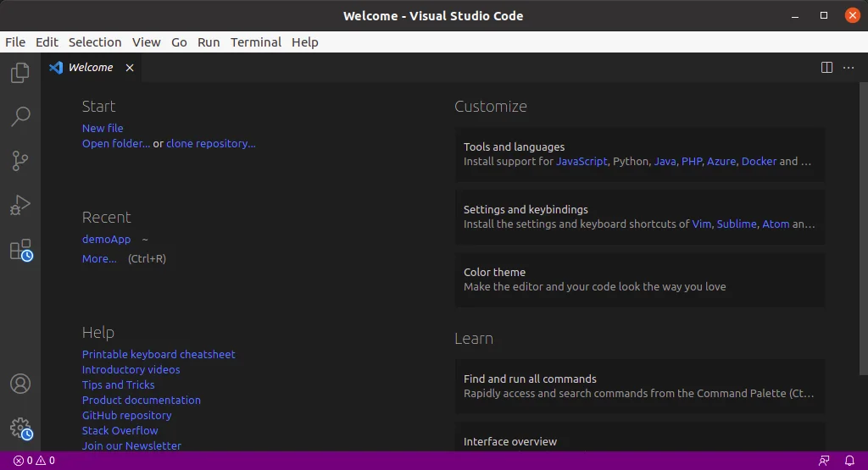Open the demoApp recent folder

coord(106,239)
